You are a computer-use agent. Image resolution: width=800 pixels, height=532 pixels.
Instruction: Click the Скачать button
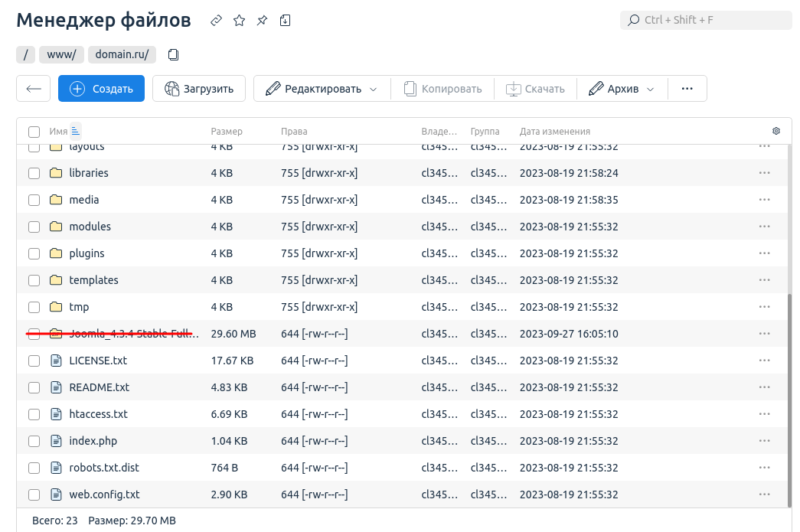[x=535, y=89]
